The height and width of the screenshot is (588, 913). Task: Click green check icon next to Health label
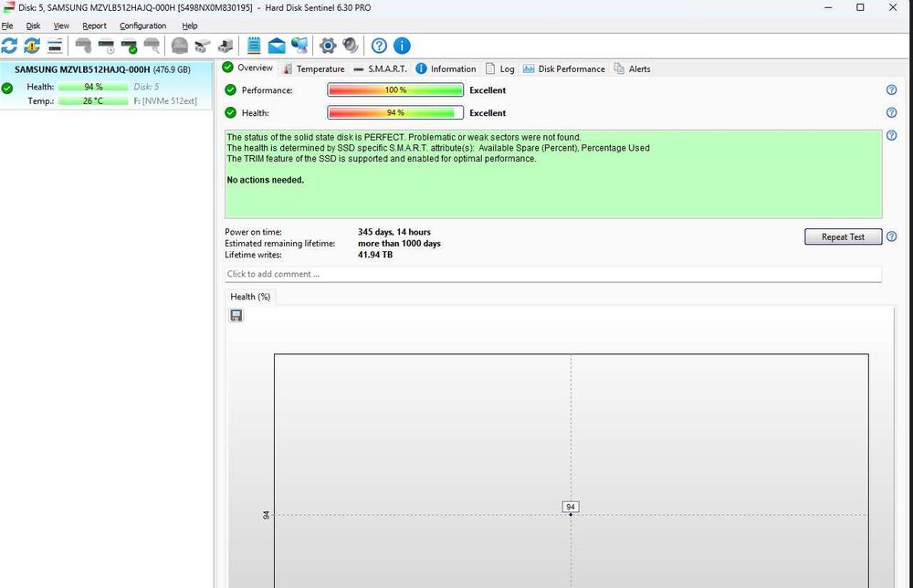pyautogui.click(x=231, y=112)
